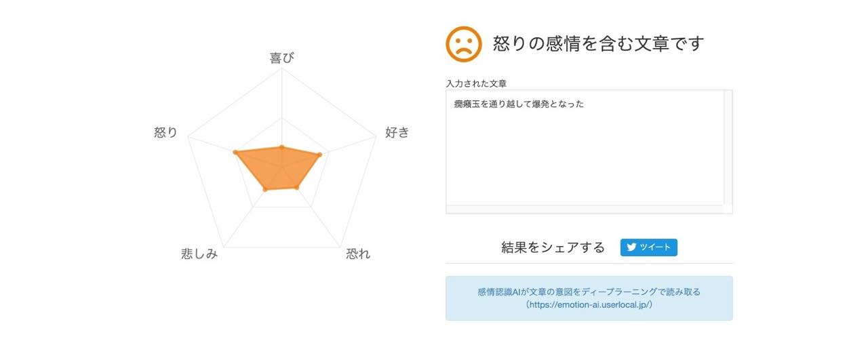Open the emotion-ai.userlocal.jp URL link

pyautogui.click(x=589, y=305)
